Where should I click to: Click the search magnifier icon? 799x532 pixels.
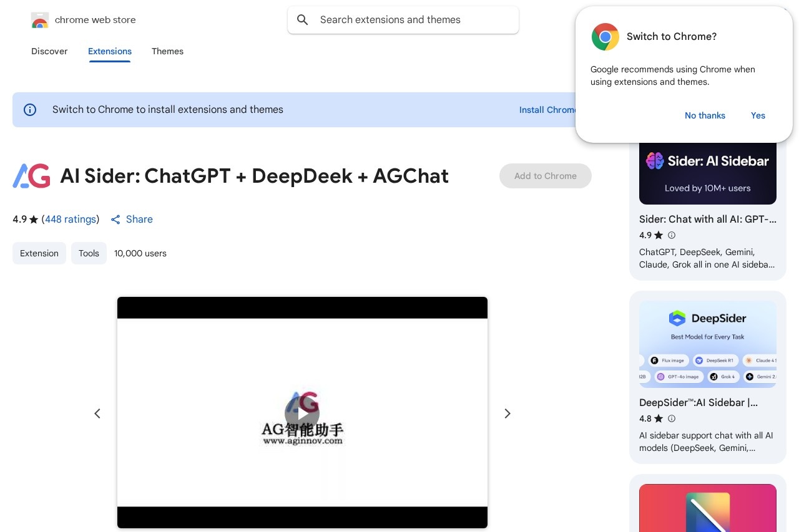[x=303, y=20]
